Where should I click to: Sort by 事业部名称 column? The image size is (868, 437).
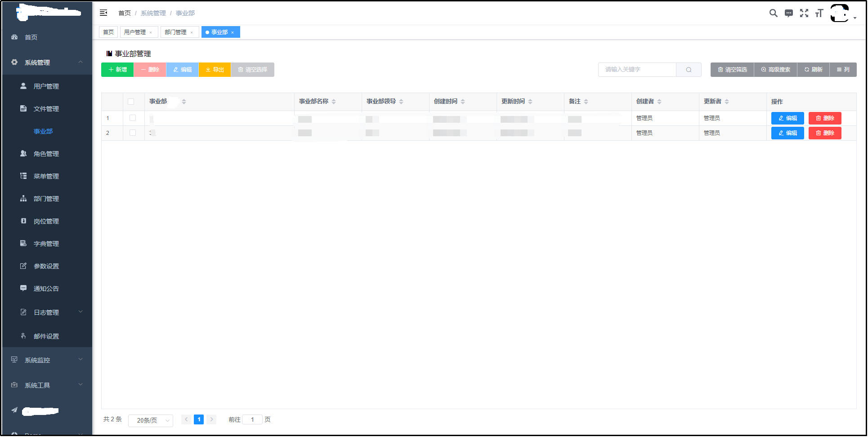334,102
